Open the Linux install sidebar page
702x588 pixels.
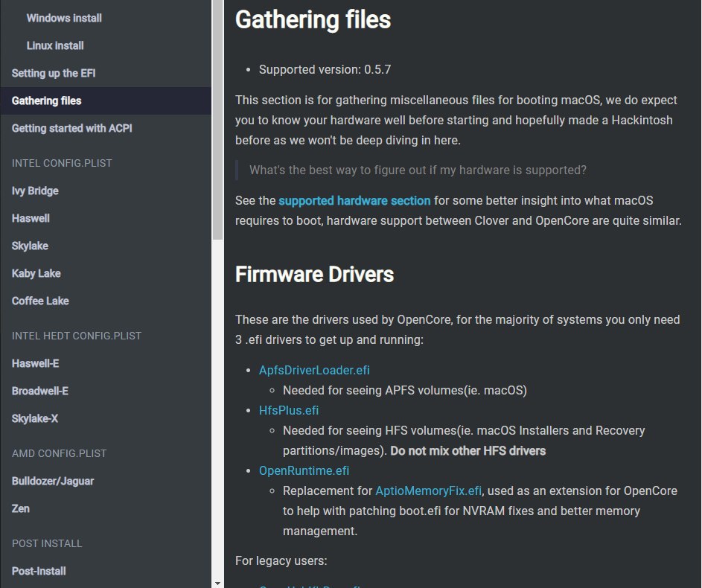click(55, 45)
